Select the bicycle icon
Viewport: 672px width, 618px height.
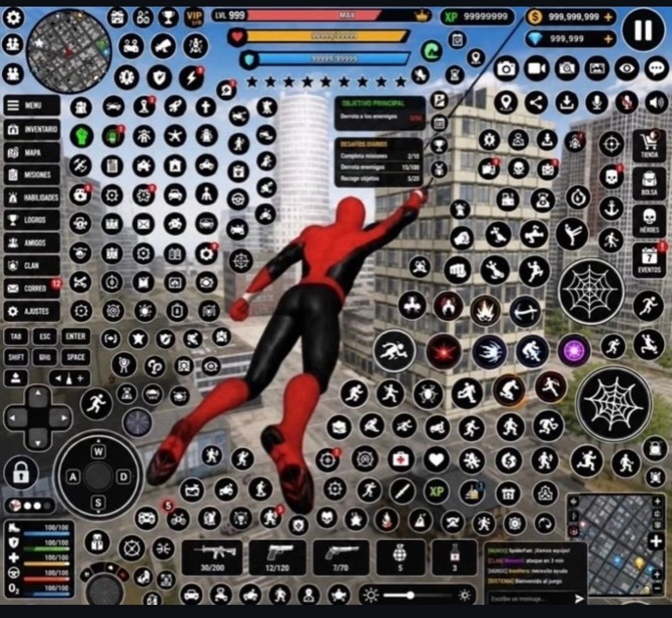click(178, 519)
